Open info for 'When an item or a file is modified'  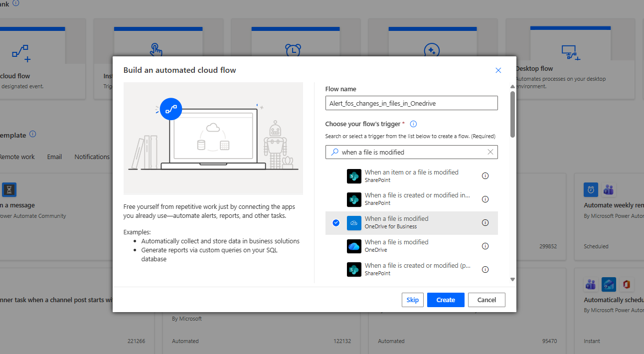(x=485, y=176)
